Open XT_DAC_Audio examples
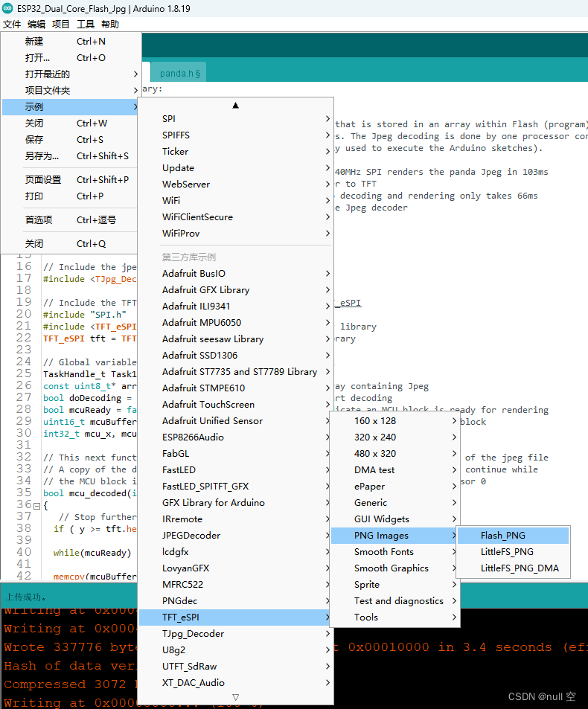Screen dimensions: 588x709 (236, 683)
